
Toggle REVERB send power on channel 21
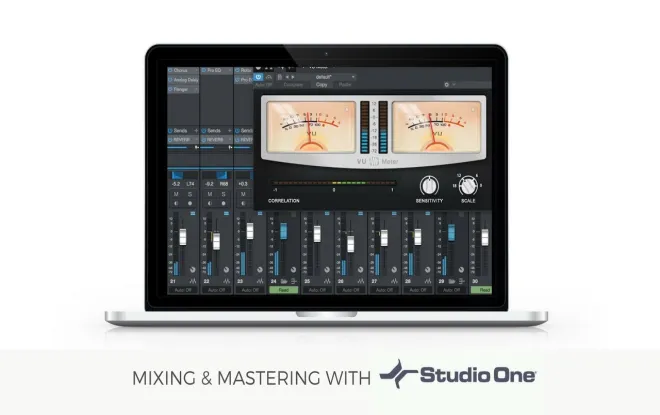pyautogui.click(x=170, y=139)
